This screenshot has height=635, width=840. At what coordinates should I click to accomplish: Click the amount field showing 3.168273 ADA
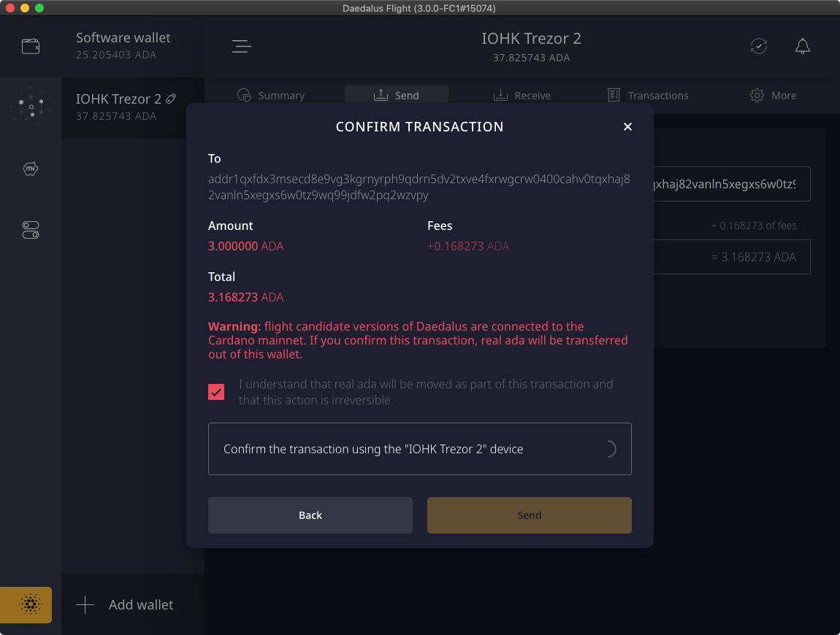pyautogui.click(x=731, y=257)
